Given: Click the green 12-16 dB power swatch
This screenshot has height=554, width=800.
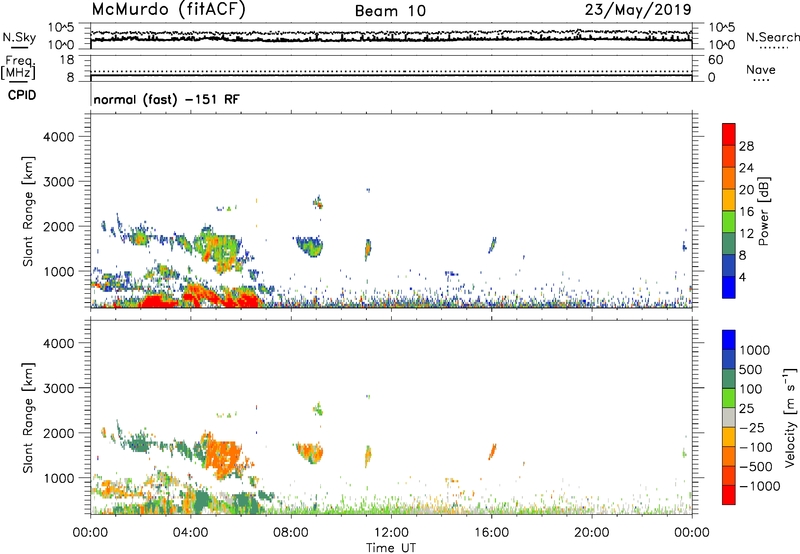Looking at the screenshot, I should 729,221.
